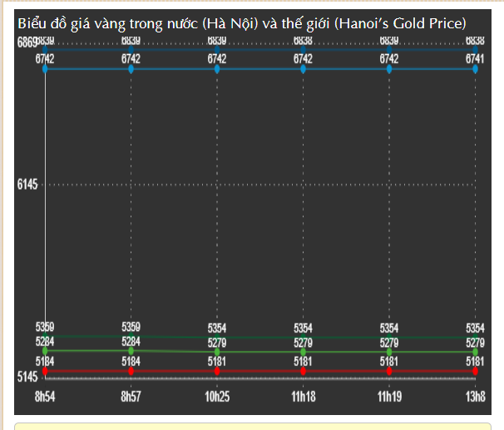Click the 11h19 time label on x-axis

coord(389,398)
